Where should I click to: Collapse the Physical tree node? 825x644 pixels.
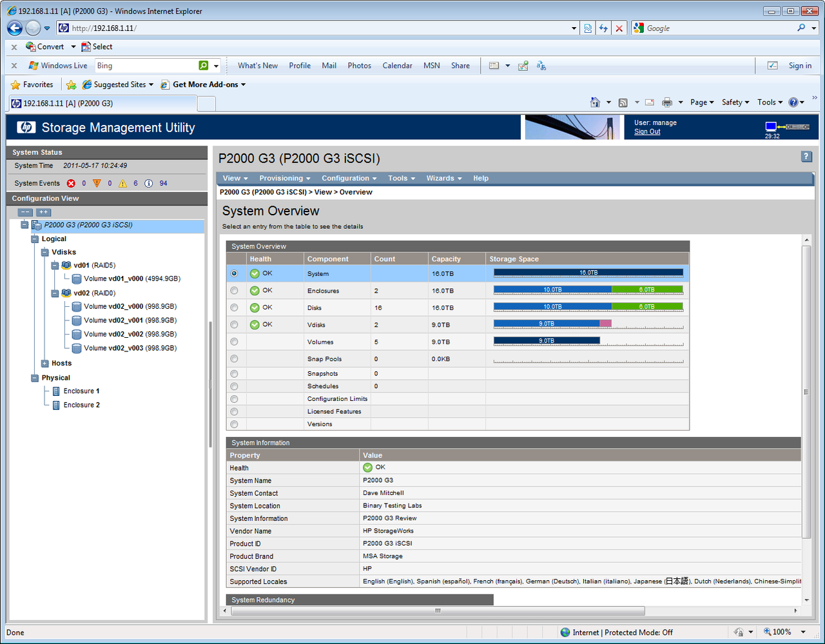[35, 378]
